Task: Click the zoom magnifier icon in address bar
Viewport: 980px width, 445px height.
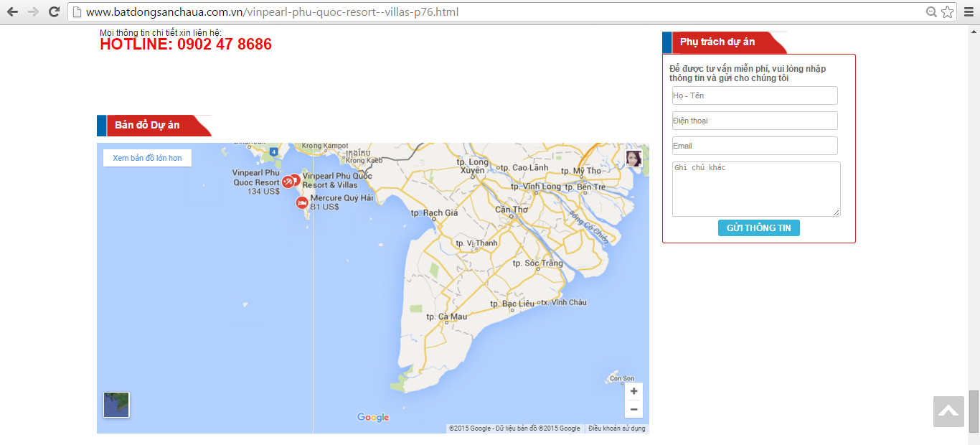Action: click(x=932, y=11)
